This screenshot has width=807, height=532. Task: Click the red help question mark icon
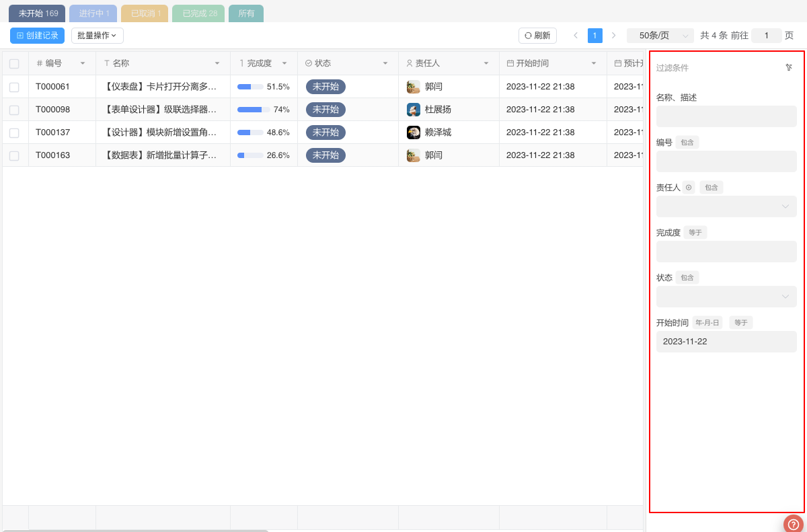pos(794,524)
